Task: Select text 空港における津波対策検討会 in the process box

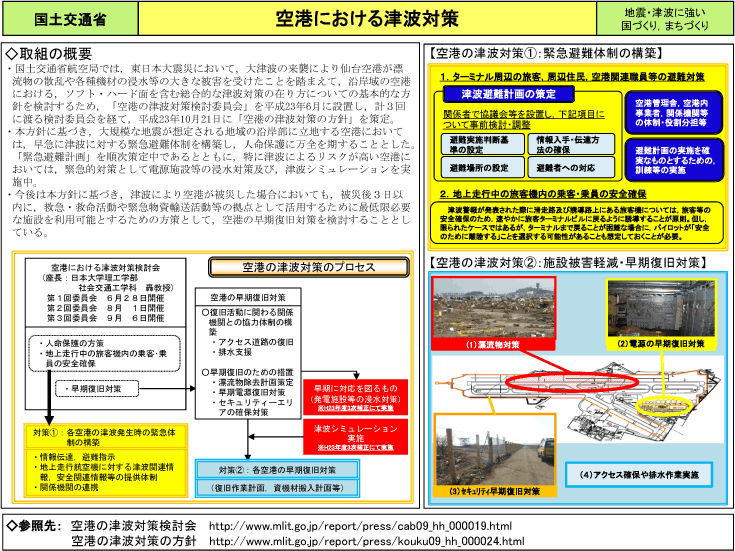Action: 105,268
